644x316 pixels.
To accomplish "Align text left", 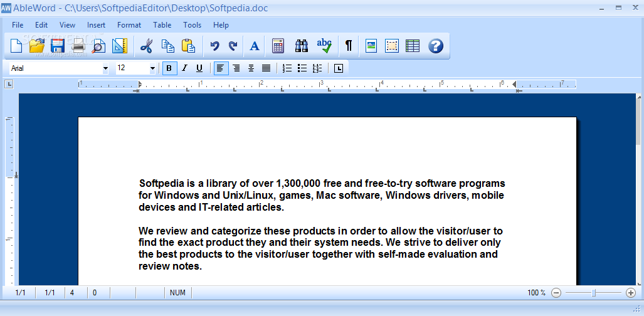I will (221, 68).
